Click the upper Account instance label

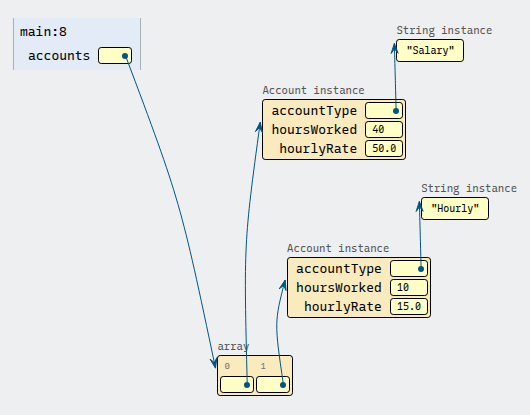(x=313, y=90)
